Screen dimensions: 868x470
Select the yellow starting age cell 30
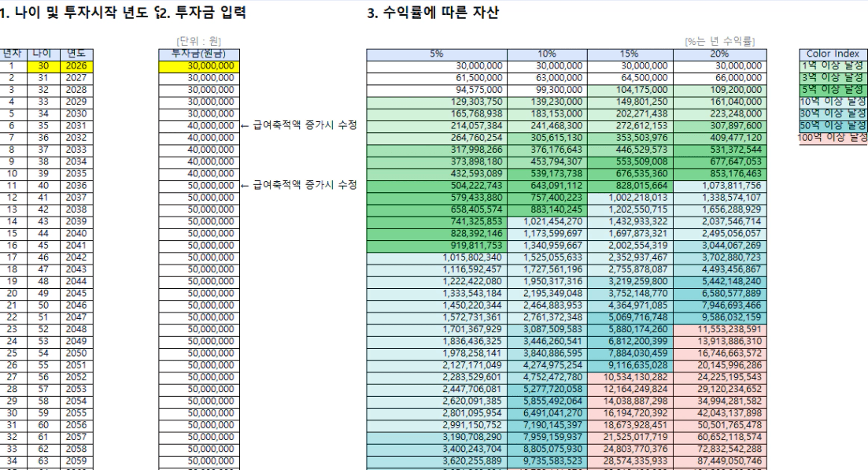43,66
